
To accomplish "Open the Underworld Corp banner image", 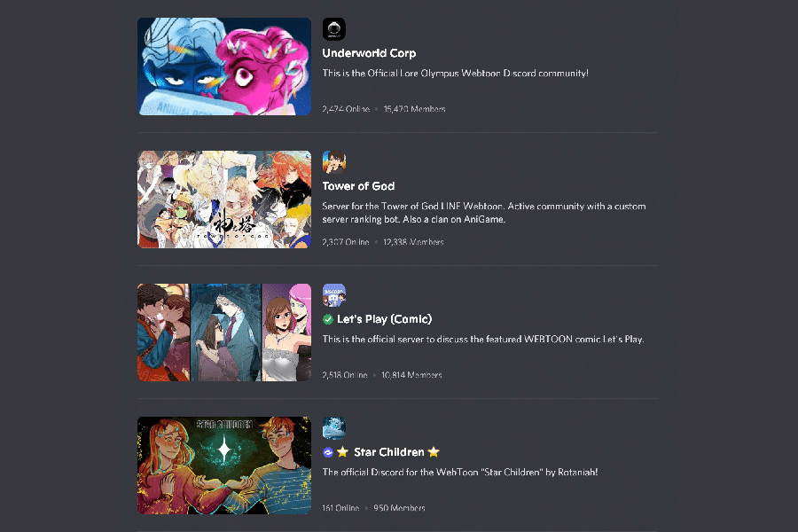I will pyautogui.click(x=224, y=66).
